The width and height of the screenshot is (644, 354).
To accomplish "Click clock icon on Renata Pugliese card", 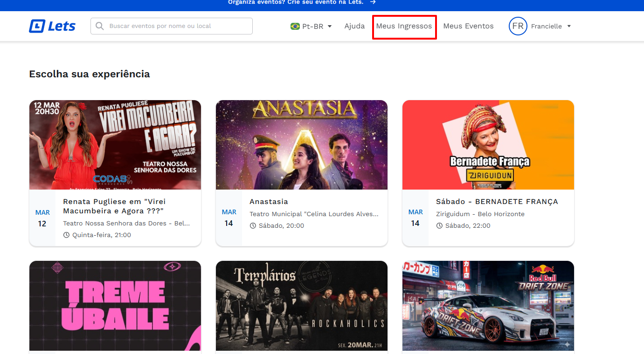I will click(x=67, y=235).
